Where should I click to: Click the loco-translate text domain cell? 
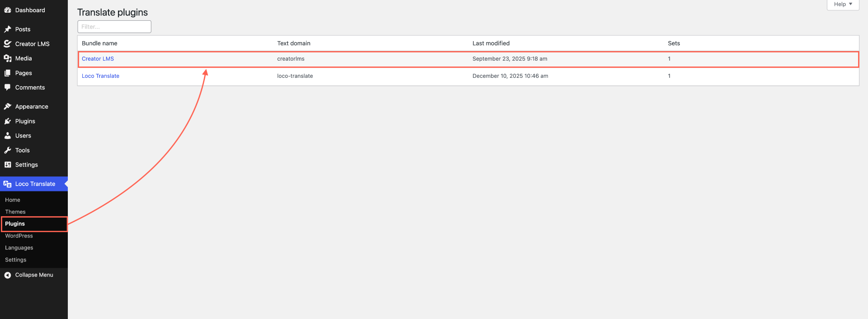pos(295,76)
